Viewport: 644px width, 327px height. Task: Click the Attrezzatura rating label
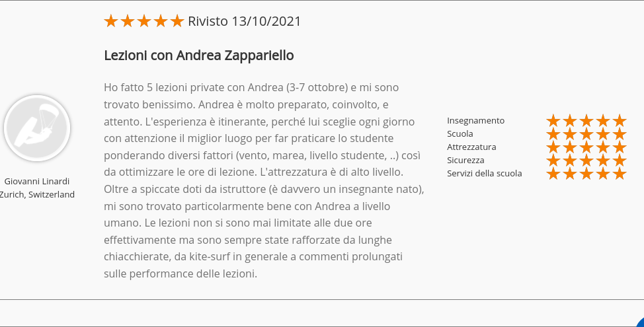click(x=471, y=147)
